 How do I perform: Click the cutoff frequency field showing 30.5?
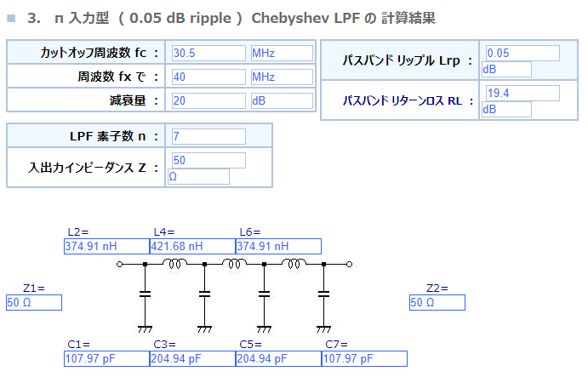pyautogui.click(x=208, y=53)
